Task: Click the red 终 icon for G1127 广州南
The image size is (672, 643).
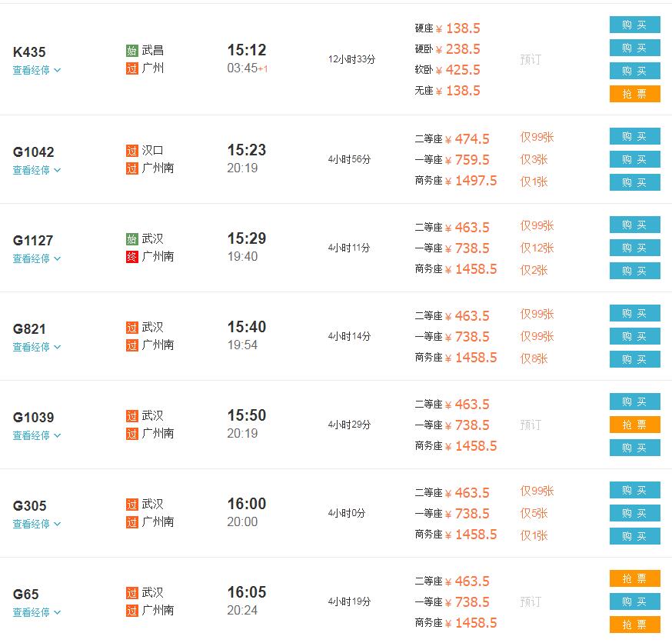Action: point(132,257)
